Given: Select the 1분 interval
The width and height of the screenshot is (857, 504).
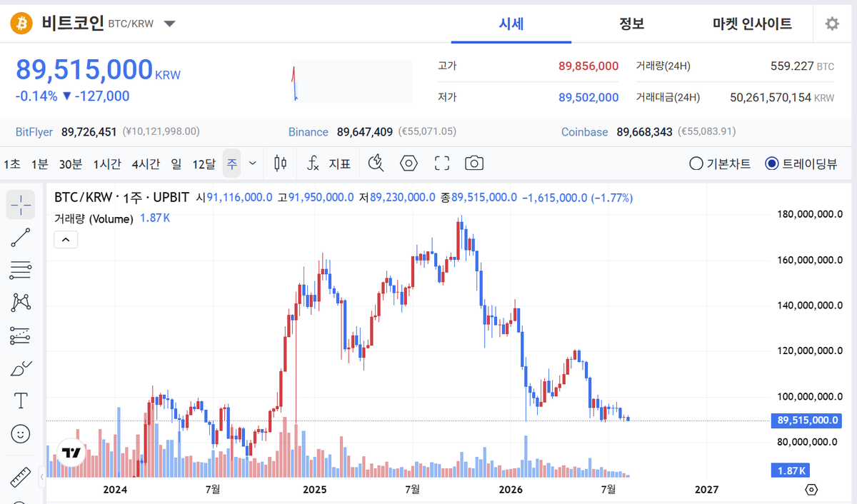Looking at the screenshot, I should pyautogui.click(x=39, y=163).
